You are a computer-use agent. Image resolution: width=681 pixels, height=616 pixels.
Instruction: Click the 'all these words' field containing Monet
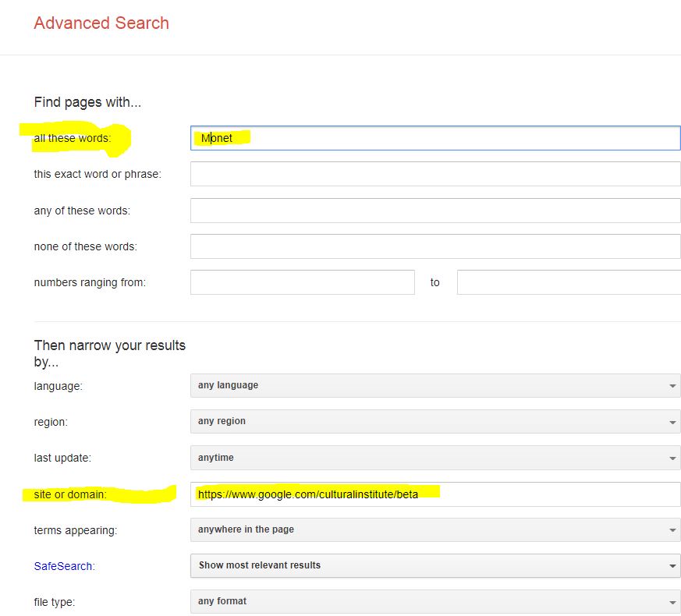pos(435,138)
